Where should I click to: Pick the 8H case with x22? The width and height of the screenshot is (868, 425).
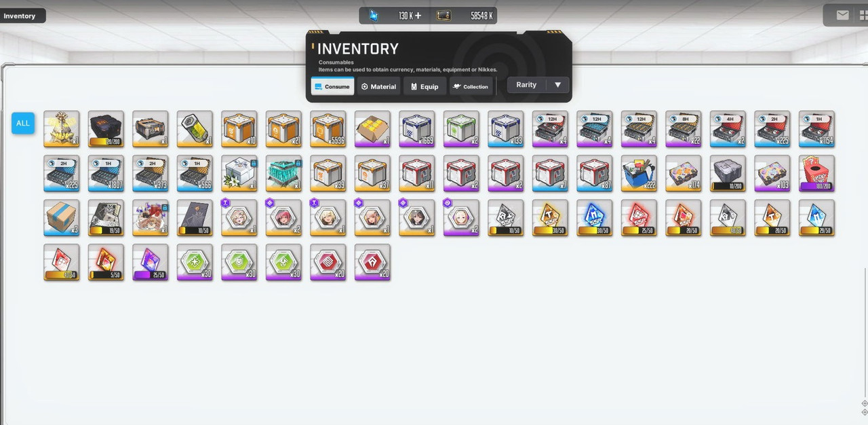[684, 129]
